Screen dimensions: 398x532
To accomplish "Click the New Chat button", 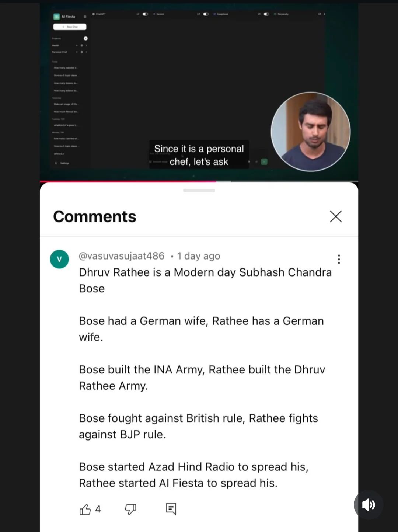I will 70,27.
